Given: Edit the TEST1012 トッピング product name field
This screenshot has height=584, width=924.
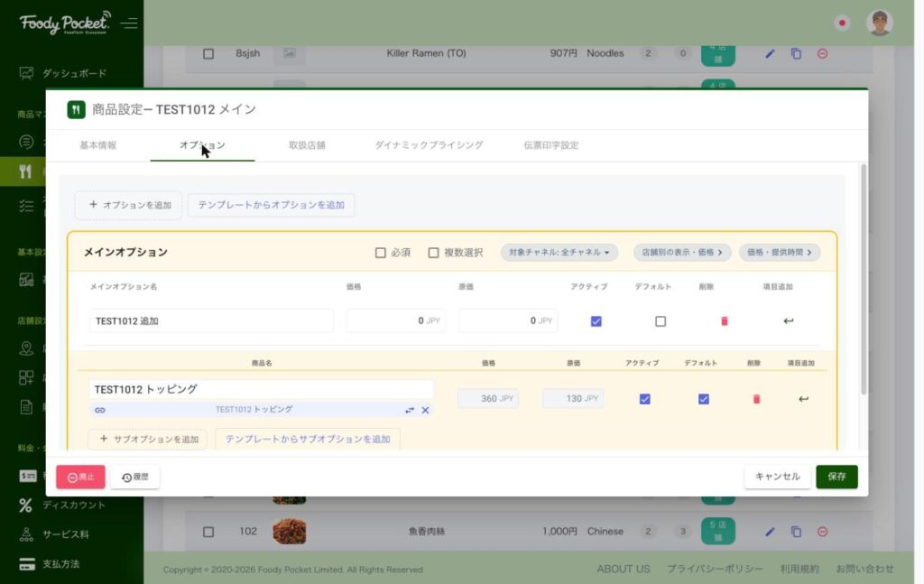Looking at the screenshot, I should [x=261, y=390].
